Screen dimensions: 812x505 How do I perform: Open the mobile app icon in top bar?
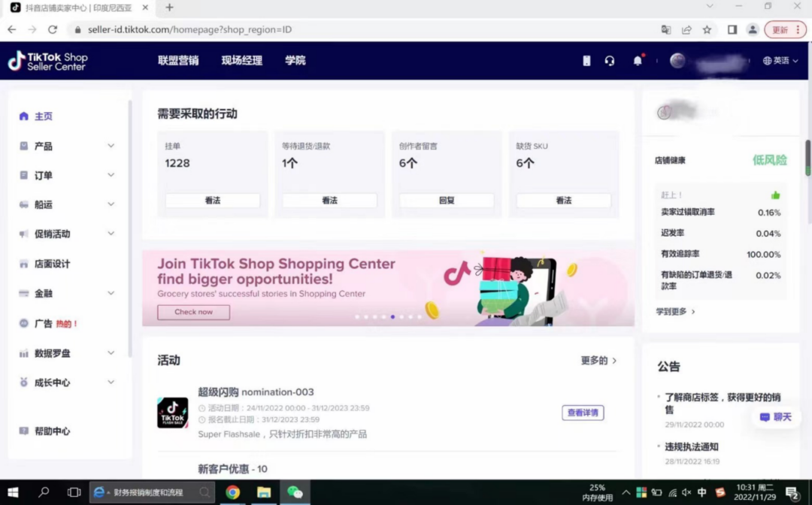click(586, 60)
